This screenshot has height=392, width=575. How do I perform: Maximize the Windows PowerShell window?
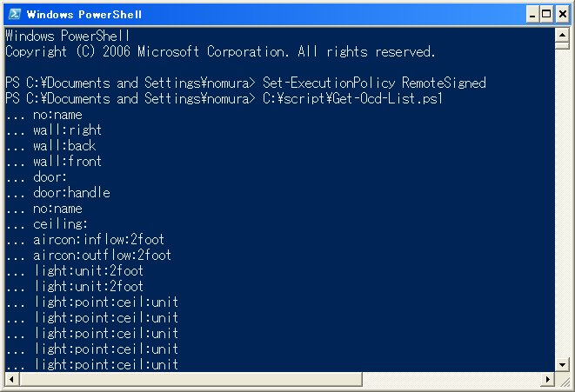pos(546,14)
